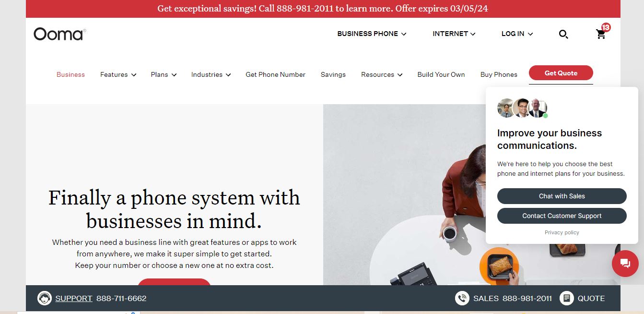Click the QUOTE link in footer bar

click(591, 298)
